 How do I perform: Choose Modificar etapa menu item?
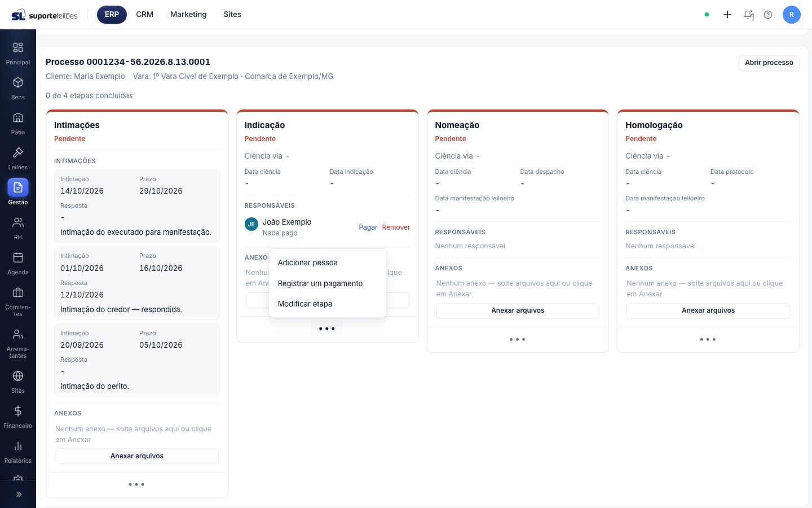(x=328, y=304)
